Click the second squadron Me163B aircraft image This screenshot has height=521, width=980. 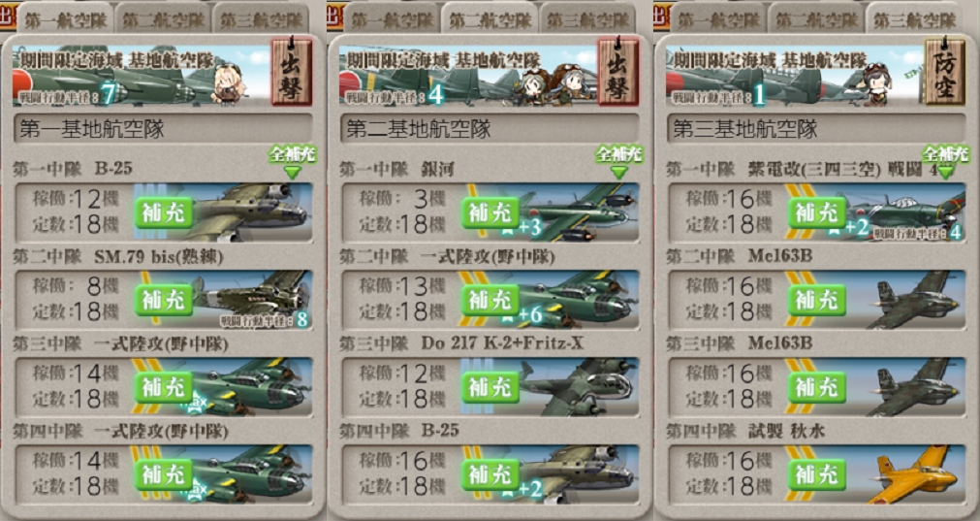click(914, 300)
